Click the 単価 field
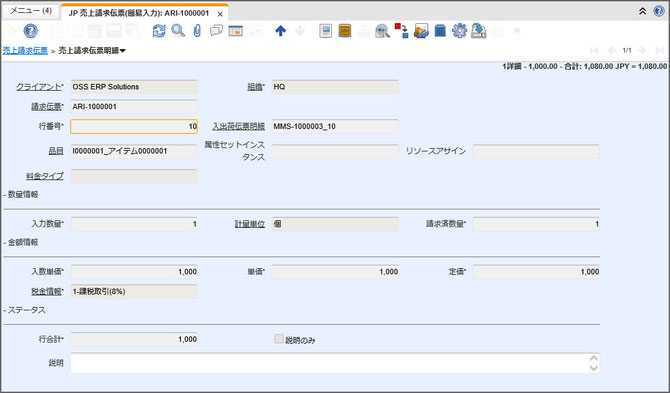The width and height of the screenshot is (670, 393). 335,272
